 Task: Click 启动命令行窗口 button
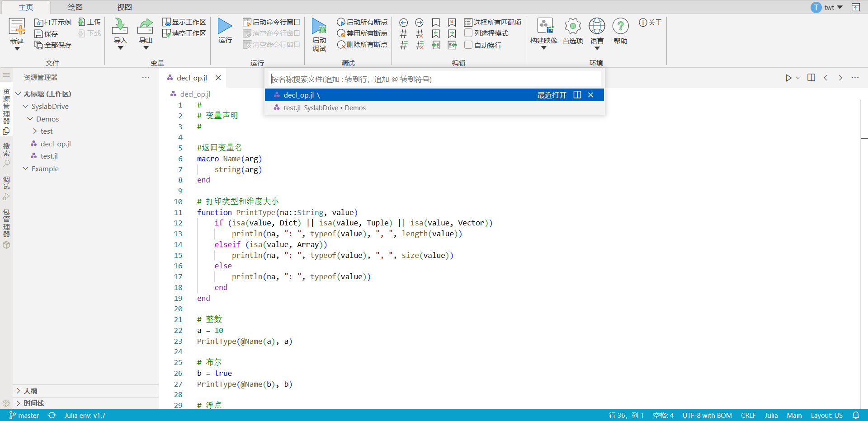coord(271,22)
